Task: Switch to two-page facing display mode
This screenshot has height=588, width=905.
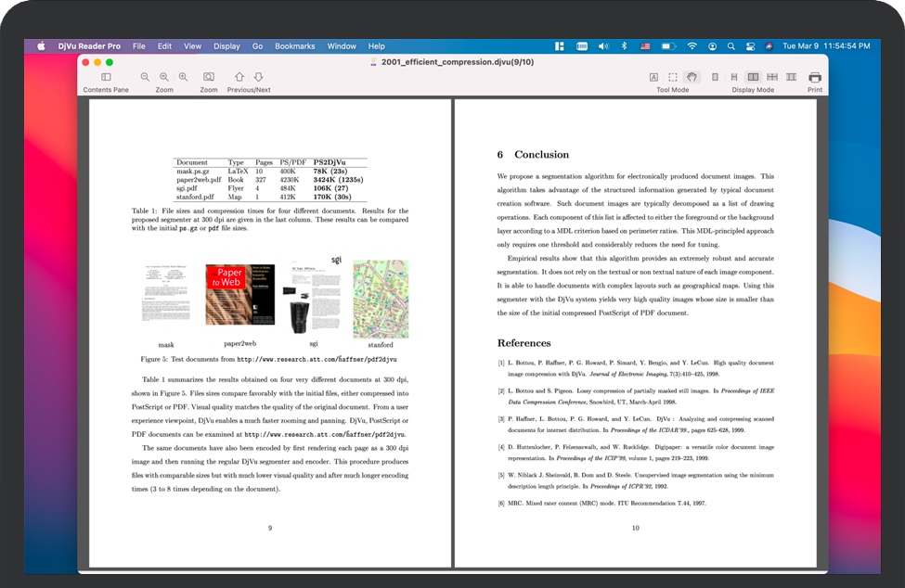Action: click(753, 77)
